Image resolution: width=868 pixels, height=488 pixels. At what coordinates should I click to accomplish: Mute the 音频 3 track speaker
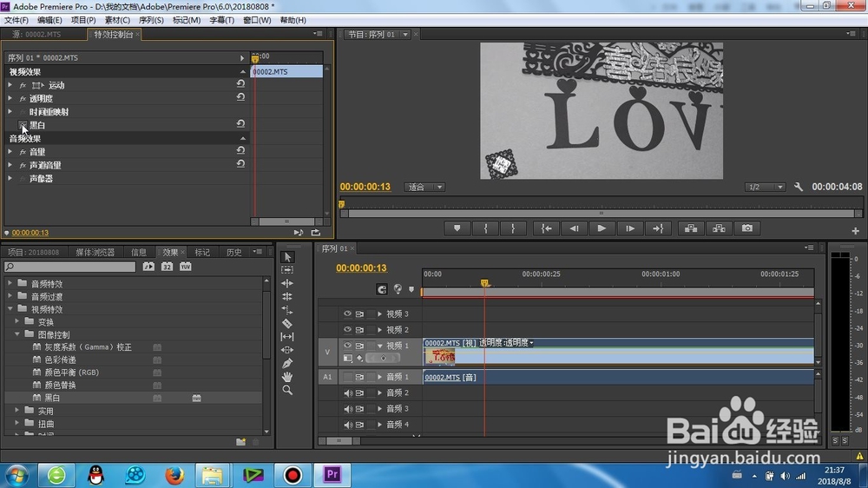(x=348, y=409)
